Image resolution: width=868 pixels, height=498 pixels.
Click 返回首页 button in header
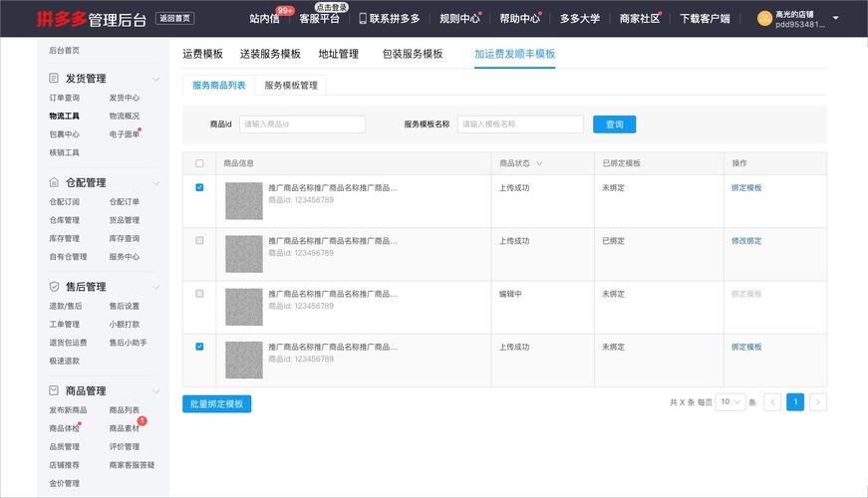174,18
